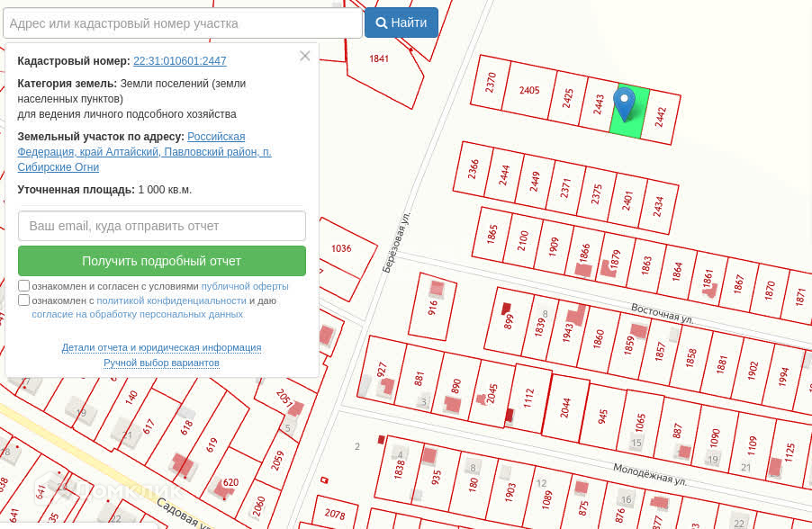Select parcel 2425 on the map

pyautogui.click(x=568, y=98)
